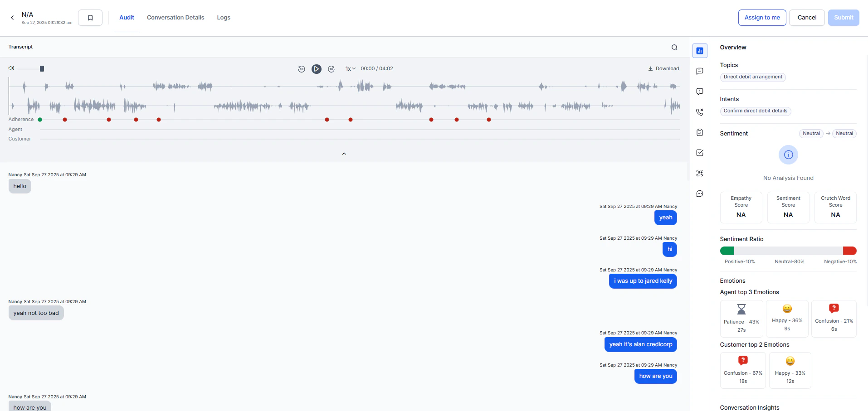
Task: Click the 'hello' transcript message
Action: point(20,186)
